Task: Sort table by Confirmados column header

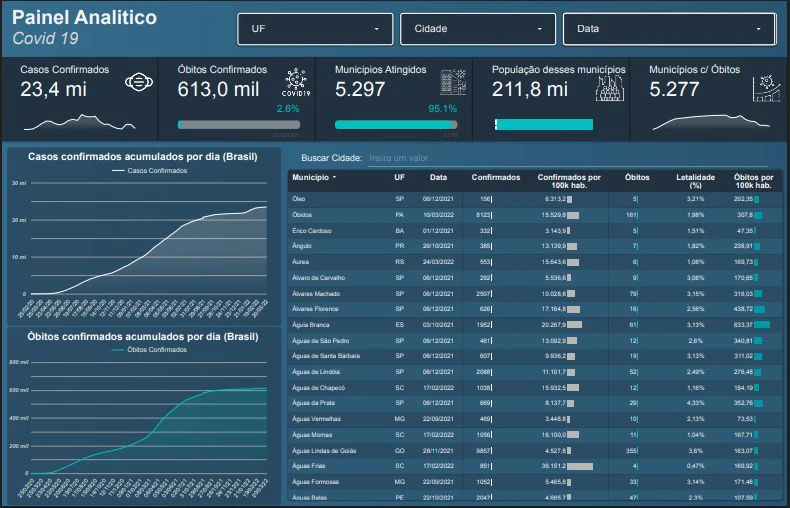Action: point(496,177)
